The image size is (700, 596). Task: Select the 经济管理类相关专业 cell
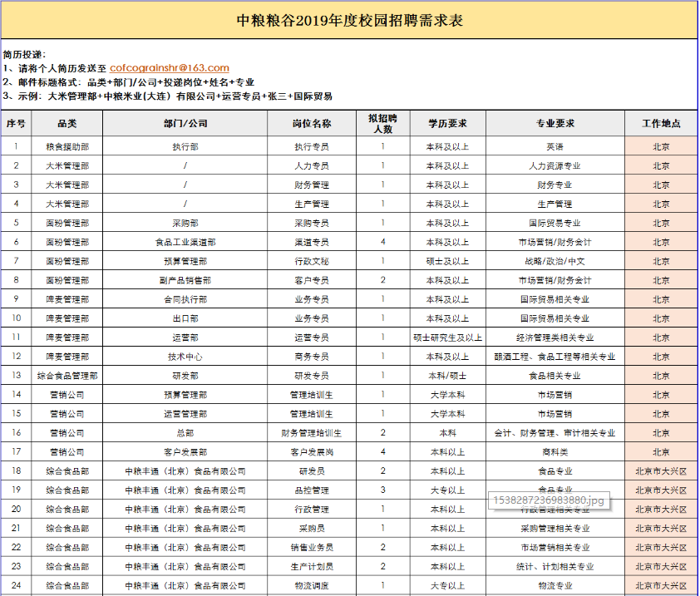click(555, 337)
